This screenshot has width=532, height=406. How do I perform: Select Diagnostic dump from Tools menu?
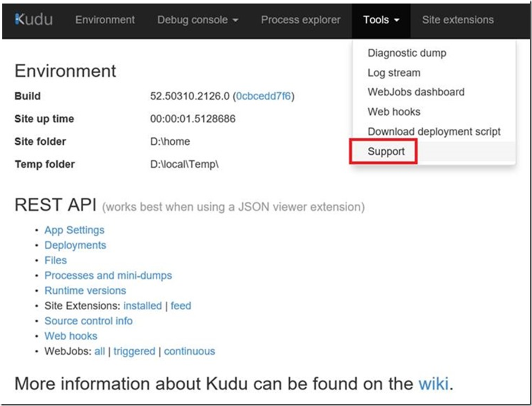coord(407,53)
